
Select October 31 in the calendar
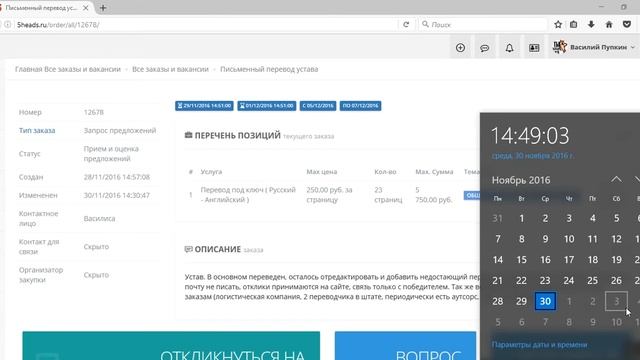tap(498, 218)
